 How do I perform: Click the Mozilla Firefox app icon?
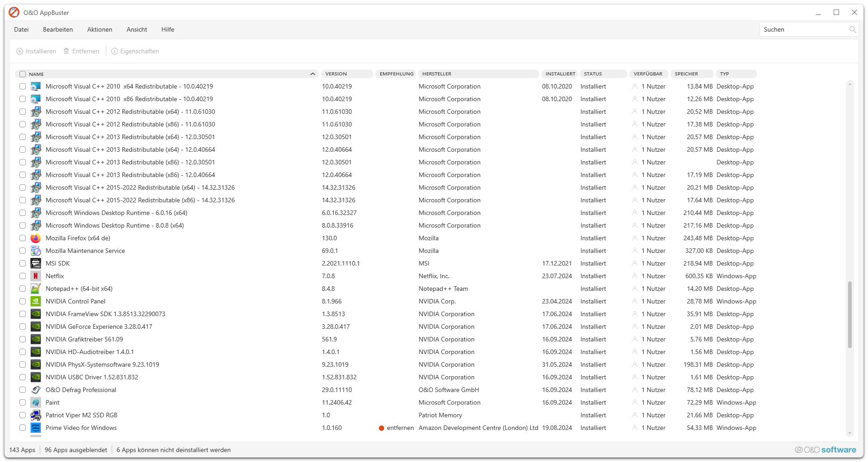click(36, 238)
